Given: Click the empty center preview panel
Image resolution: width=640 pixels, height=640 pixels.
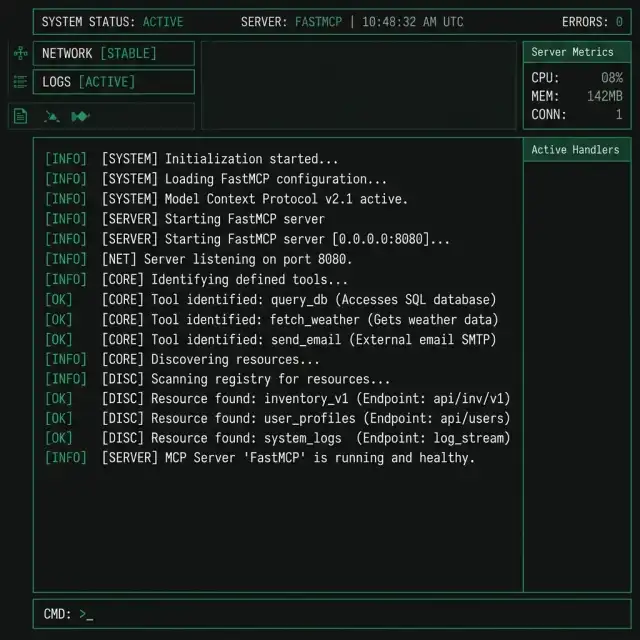Looking at the screenshot, I should 359,85.
